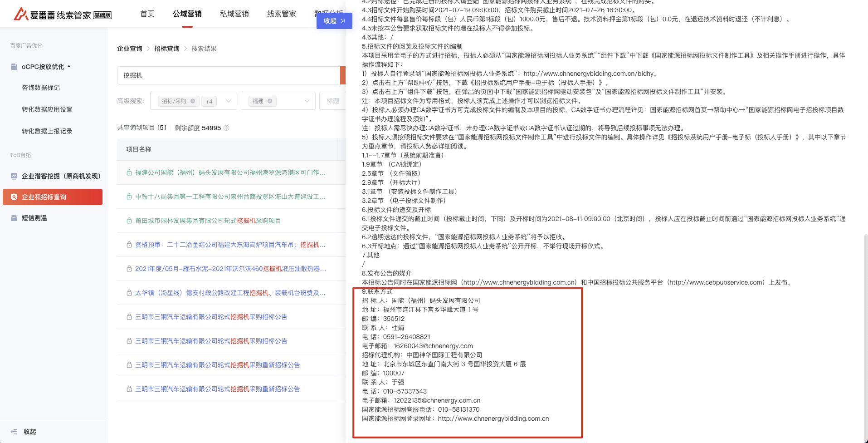
Task: Click the 项目名称 column header
Action: coord(139,149)
